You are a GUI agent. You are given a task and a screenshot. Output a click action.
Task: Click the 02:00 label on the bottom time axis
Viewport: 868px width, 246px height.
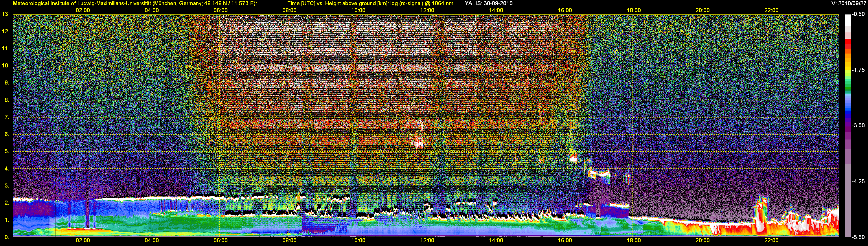click(x=83, y=241)
